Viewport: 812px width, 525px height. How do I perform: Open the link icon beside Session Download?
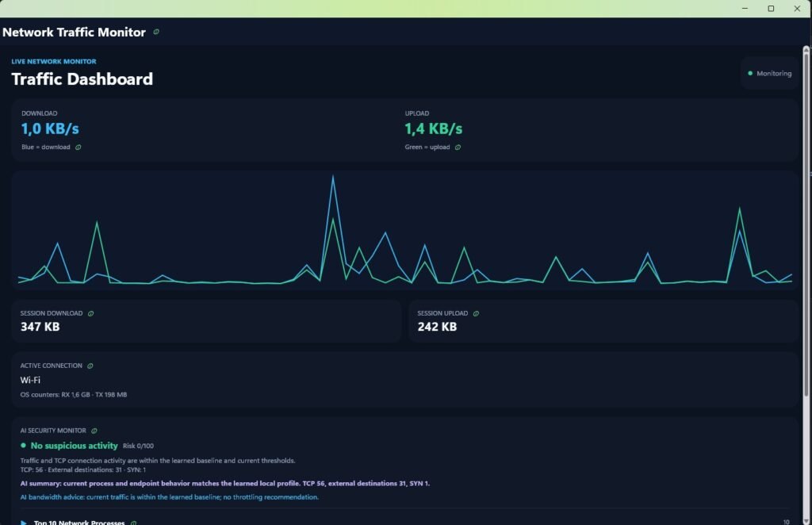pyautogui.click(x=90, y=313)
